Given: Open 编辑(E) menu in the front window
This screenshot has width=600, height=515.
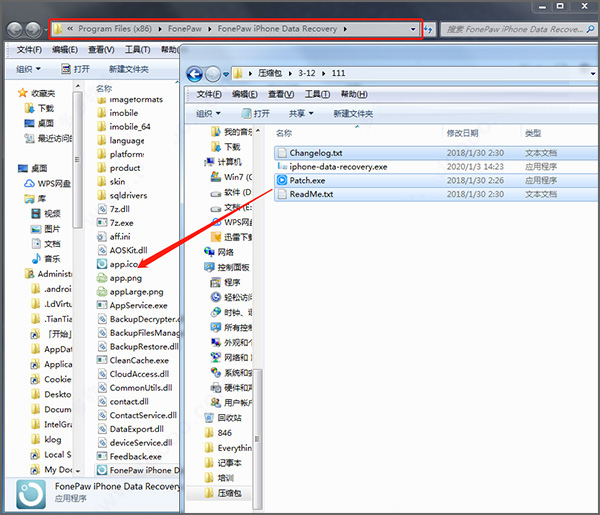Looking at the screenshot, I should coord(245,94).
